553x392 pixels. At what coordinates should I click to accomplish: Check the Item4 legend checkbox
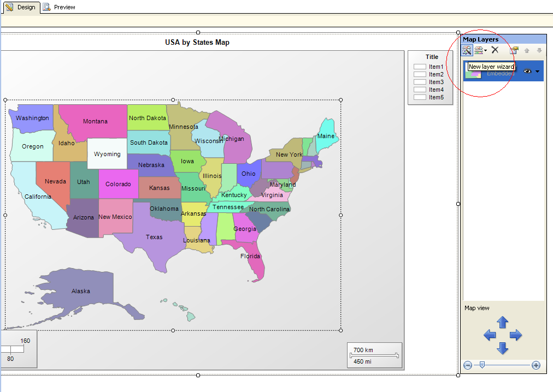[419, 90]
